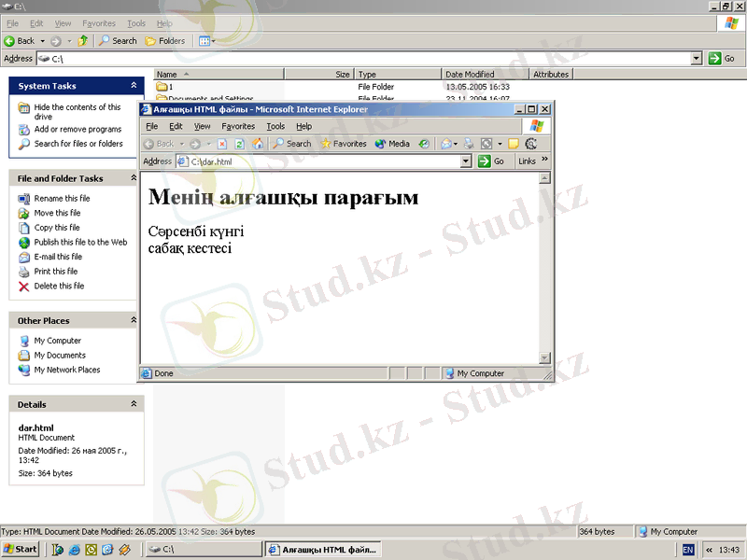
Task: Click the Up folder icon in Explorer
Action: coord(83,41)
